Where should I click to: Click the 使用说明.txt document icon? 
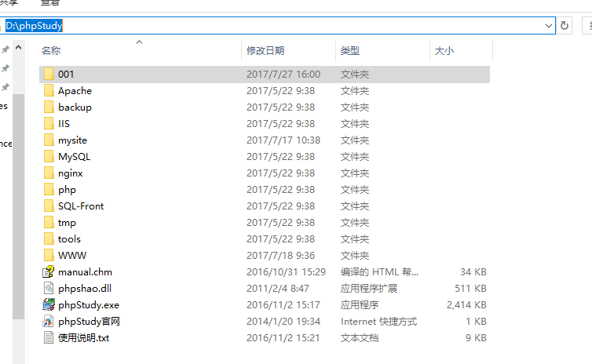point(49,337)
